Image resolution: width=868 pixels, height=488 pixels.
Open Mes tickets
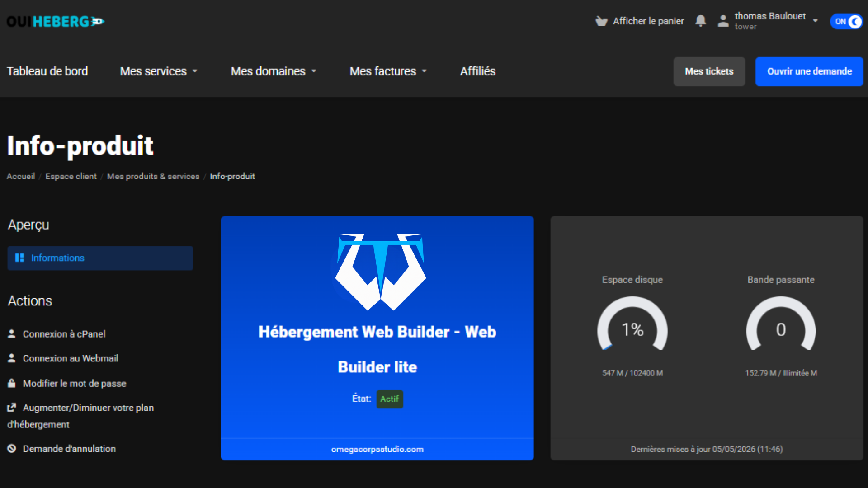(x=709, y=71)
